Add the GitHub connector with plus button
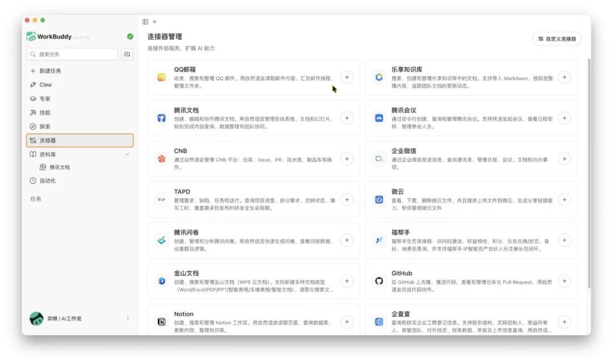 tap(564, 281)
